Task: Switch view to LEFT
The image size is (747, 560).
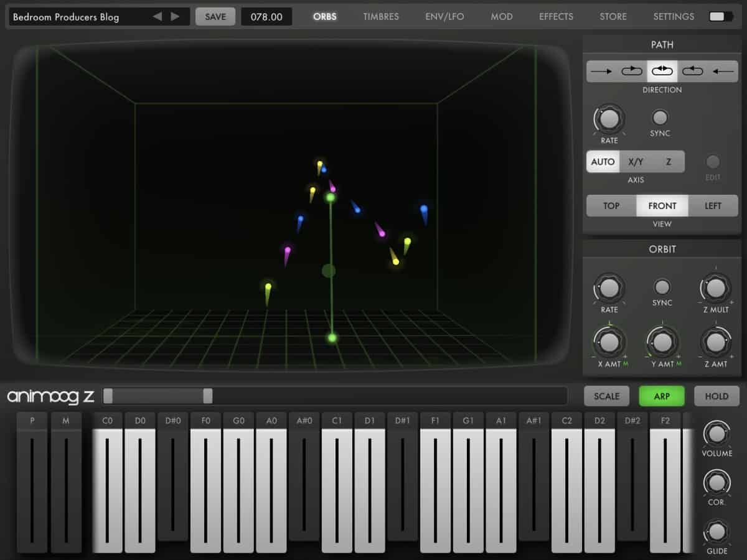Action: tap(713, 206)
